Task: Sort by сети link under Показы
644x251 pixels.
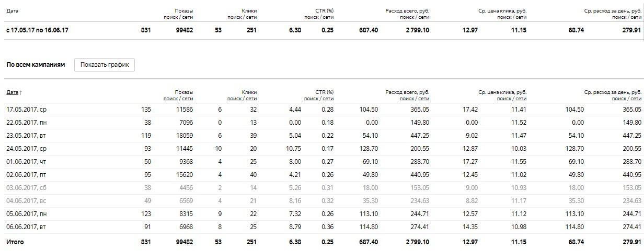Action: tap(188, 98)
